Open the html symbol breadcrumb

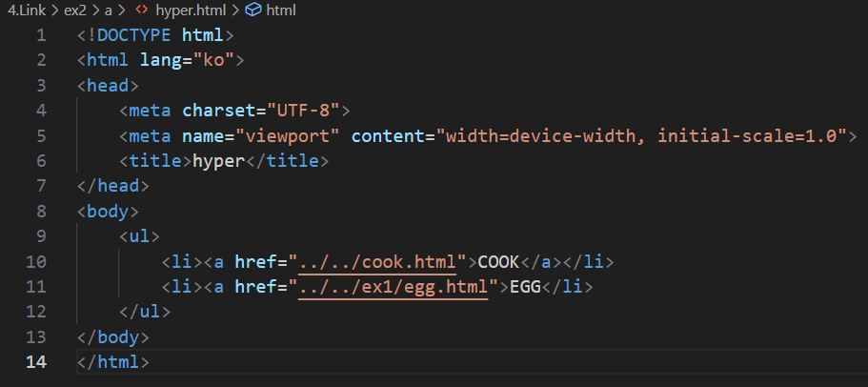pos(281,10)
